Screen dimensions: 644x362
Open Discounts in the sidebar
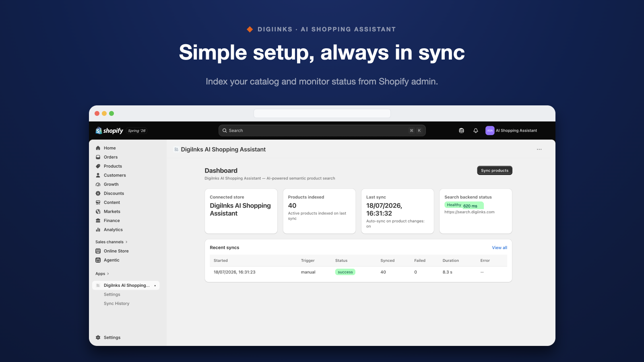[x=114, y=193]
